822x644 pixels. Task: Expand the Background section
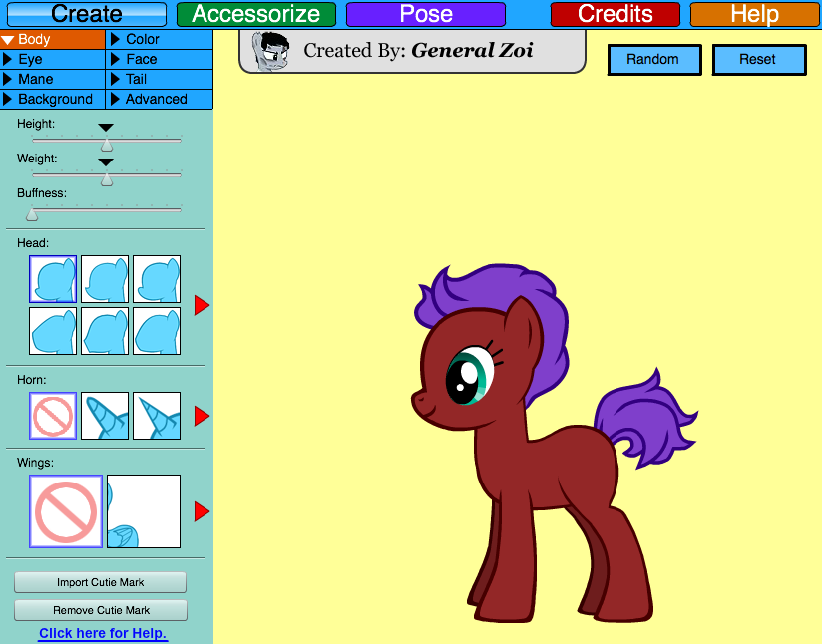[x=53, y=99]
